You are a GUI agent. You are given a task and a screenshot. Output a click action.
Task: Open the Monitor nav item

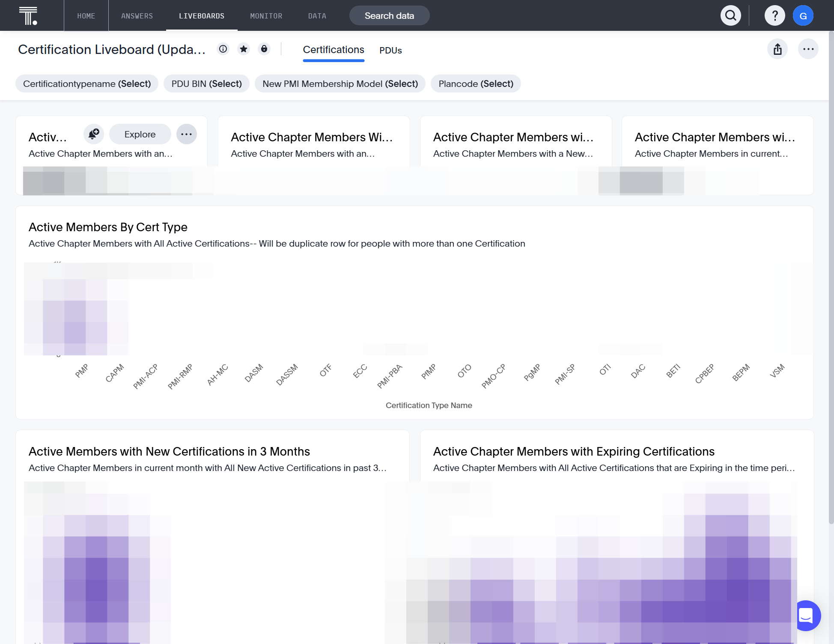click(x=266, y=16)
